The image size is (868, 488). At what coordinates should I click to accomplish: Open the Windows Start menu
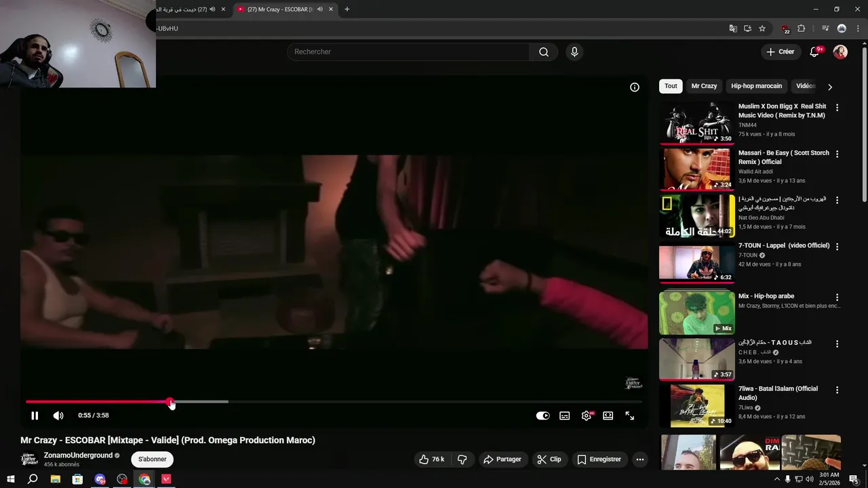click(11, 479)
